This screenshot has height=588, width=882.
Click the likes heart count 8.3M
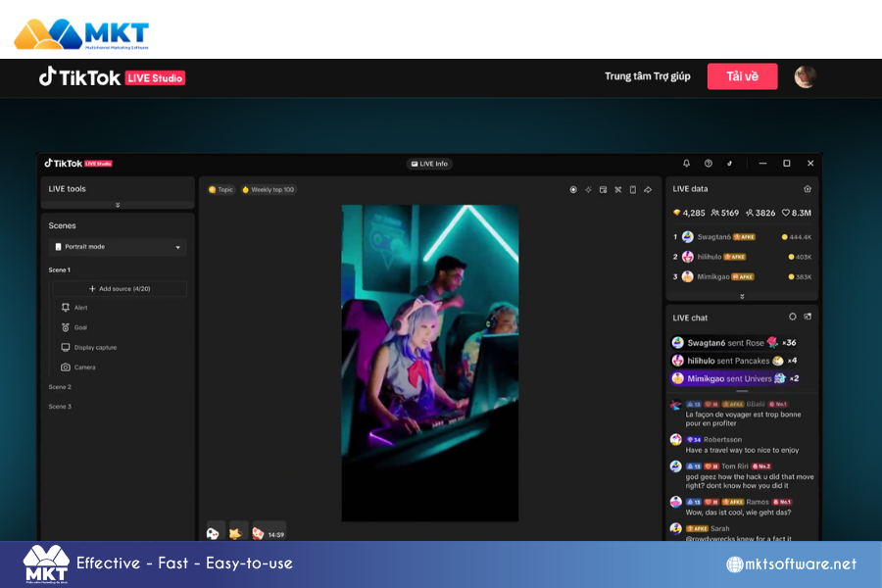797,213
